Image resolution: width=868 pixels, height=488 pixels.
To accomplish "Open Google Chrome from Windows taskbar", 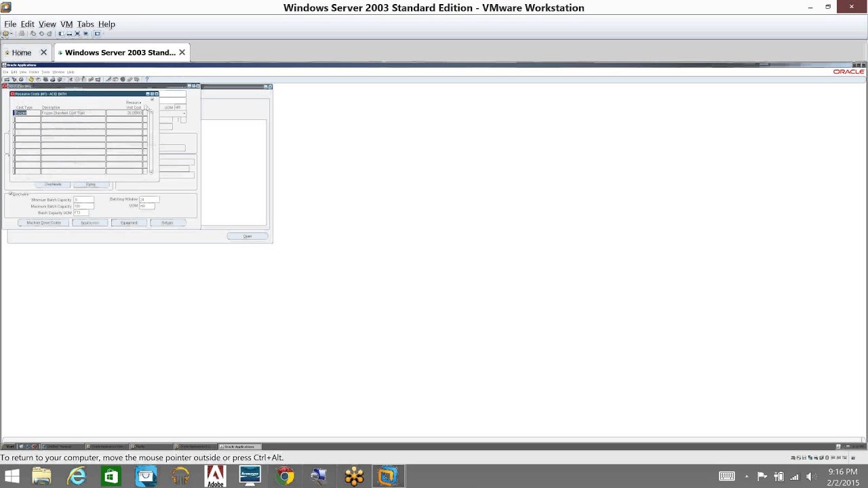I will click(285, 476).
